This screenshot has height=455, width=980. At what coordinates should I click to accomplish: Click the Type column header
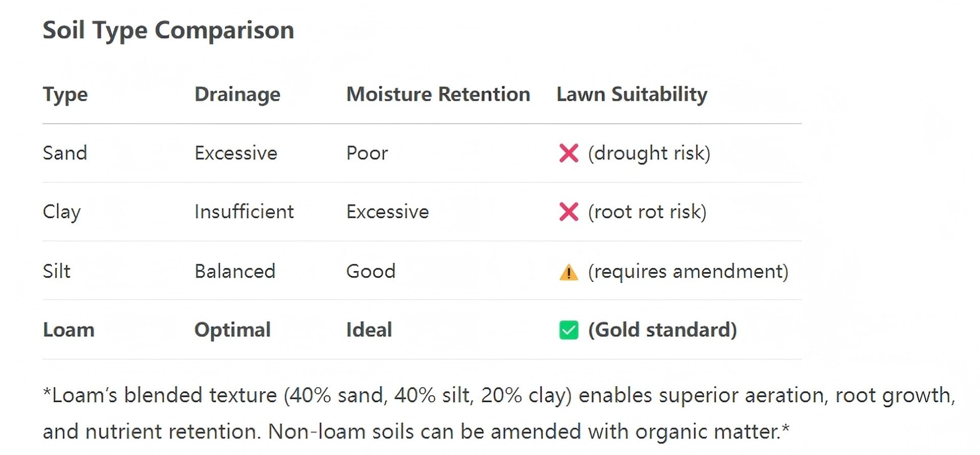65,95
